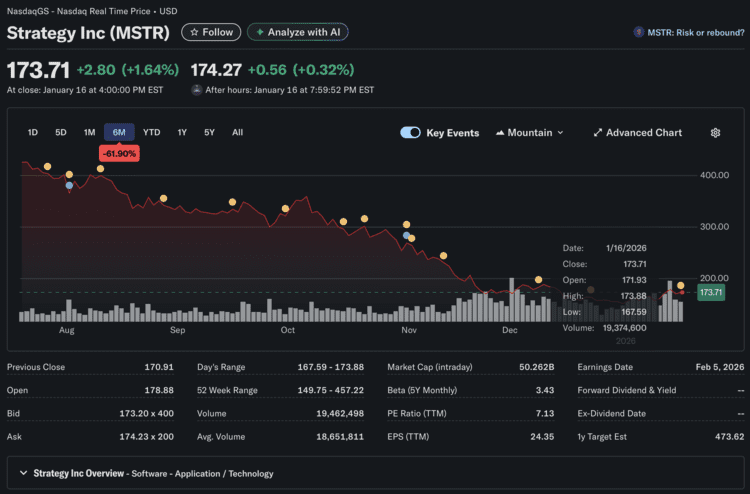Toggle the Key Events switch
The width and height of the screenshot is (750, 494).
click(410, 132)
